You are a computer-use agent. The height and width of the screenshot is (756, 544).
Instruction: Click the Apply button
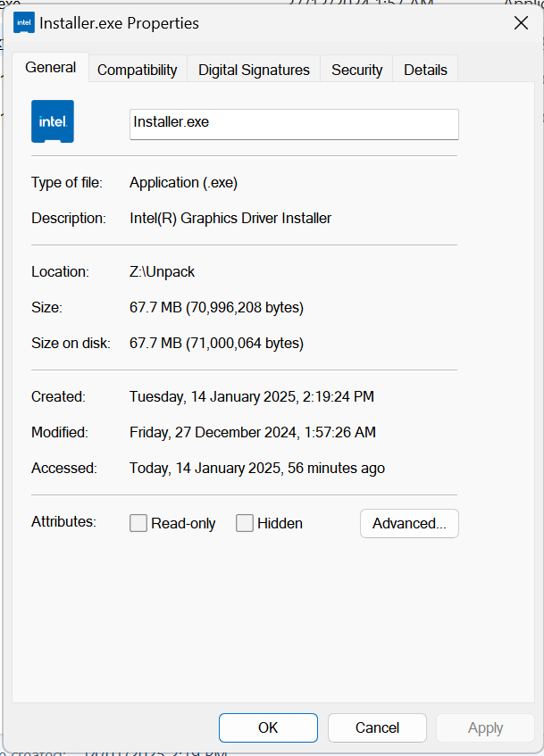[485, 727]
